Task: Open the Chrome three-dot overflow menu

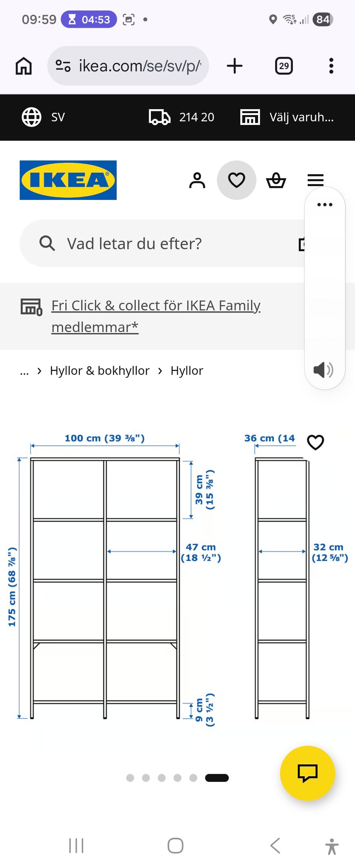Action: pyautogui.click(x=331, y=66)
